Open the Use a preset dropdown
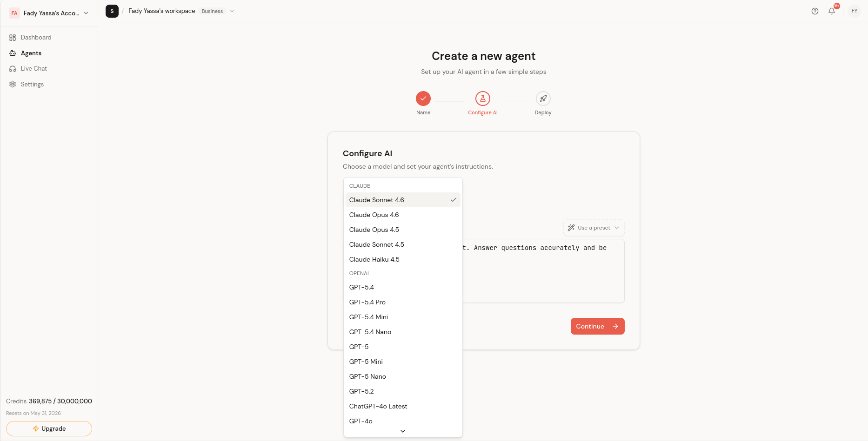The height and width of the screenshot is (441, 868). (594, 228)
